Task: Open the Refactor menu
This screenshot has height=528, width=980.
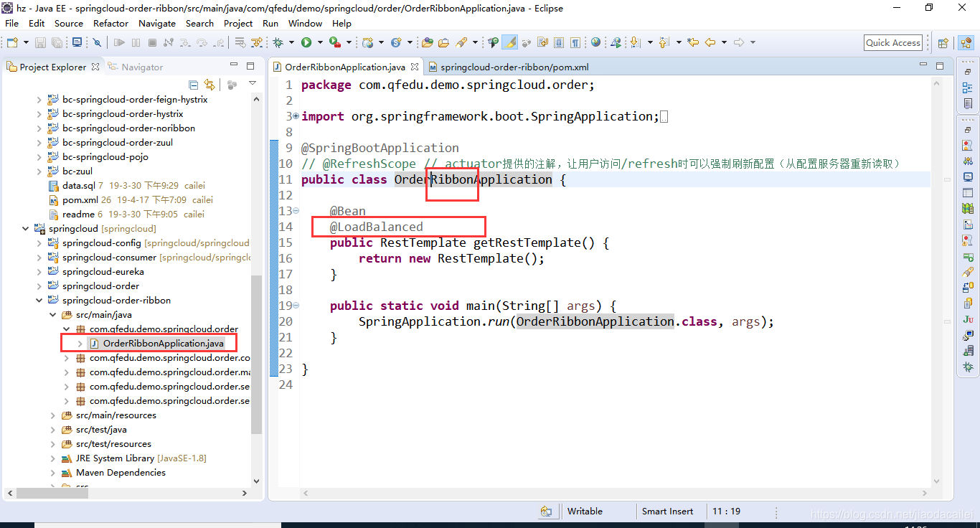Action: [x=110, y=23]
